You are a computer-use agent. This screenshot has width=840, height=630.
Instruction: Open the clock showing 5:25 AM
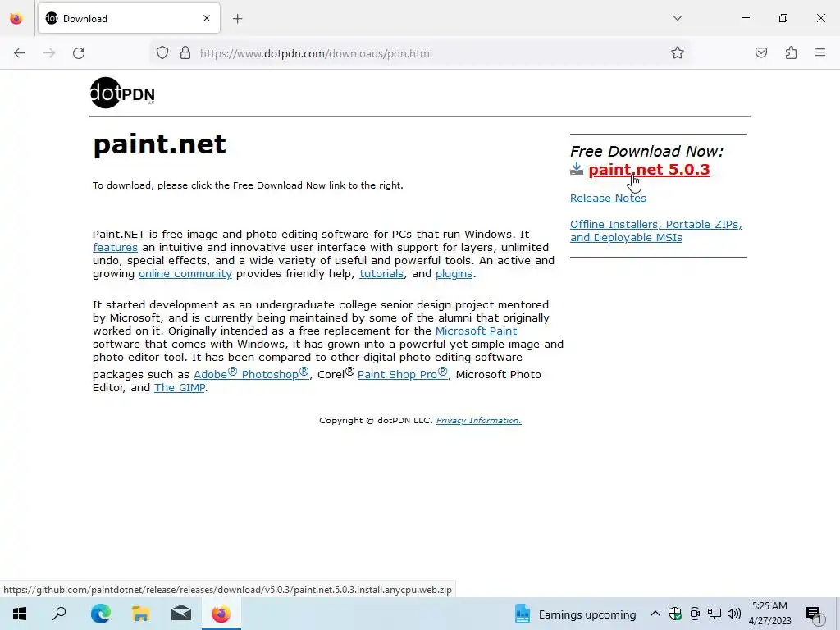770,614
